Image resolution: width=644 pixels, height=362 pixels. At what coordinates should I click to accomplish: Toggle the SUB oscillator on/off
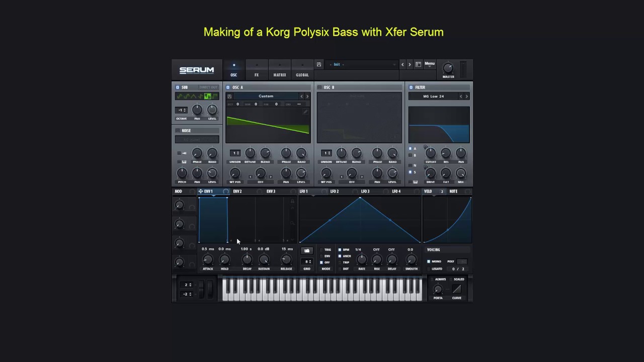coord(177,87)
